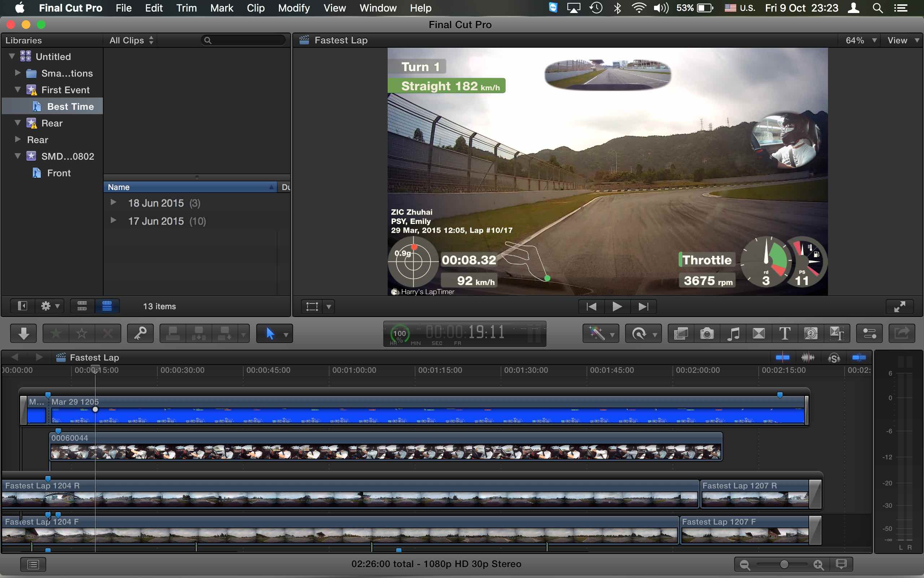Expand the 17 Jun 2015 group

point(113,220)
